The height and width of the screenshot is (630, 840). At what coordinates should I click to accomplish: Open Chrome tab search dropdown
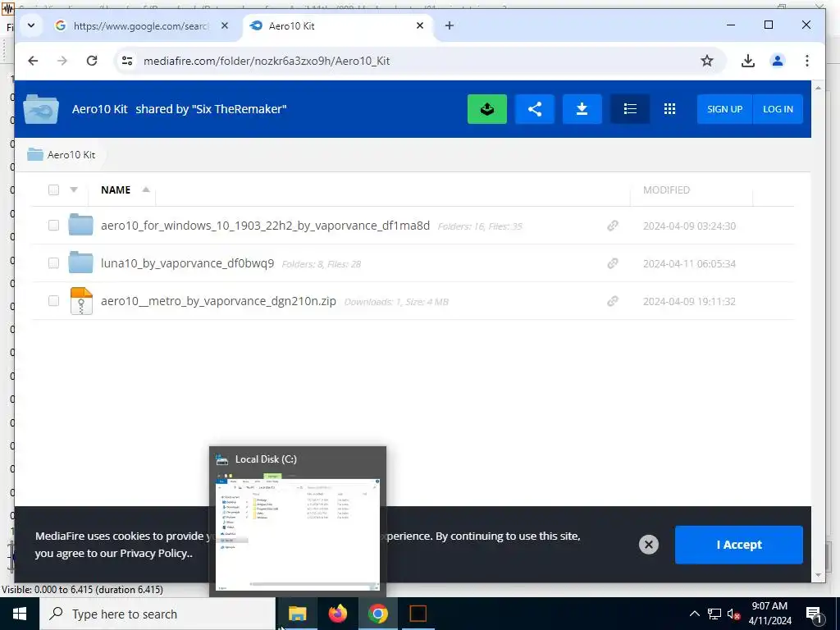[x=31, y=25]
